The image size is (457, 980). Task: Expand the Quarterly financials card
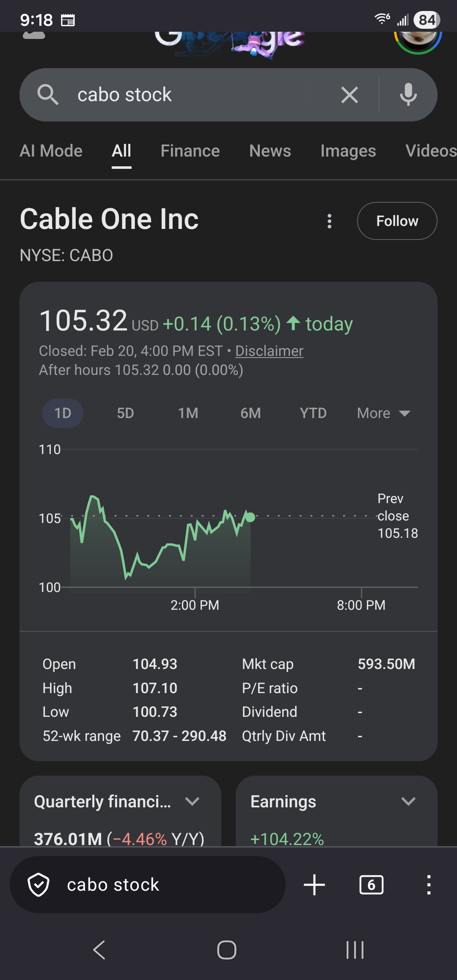[193, 801]
